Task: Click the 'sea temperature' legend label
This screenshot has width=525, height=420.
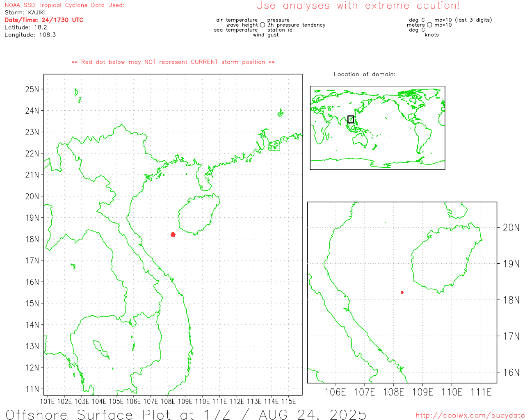Action: click(236, 30)
